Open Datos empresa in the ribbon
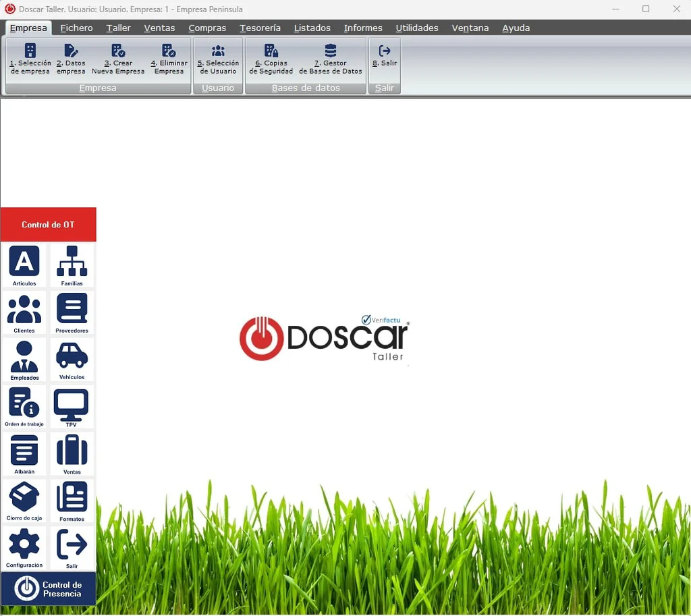Viewport: 691px width, 616px height. 71,59
